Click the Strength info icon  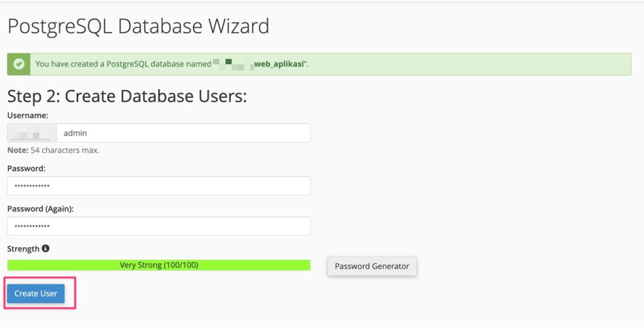pos(46,248)
